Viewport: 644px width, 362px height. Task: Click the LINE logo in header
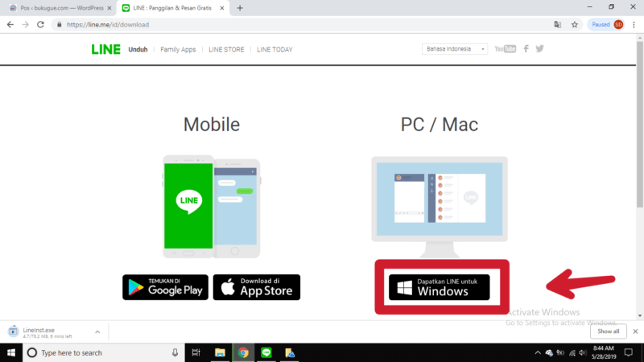pyautogui.click(x=106, y=49)
